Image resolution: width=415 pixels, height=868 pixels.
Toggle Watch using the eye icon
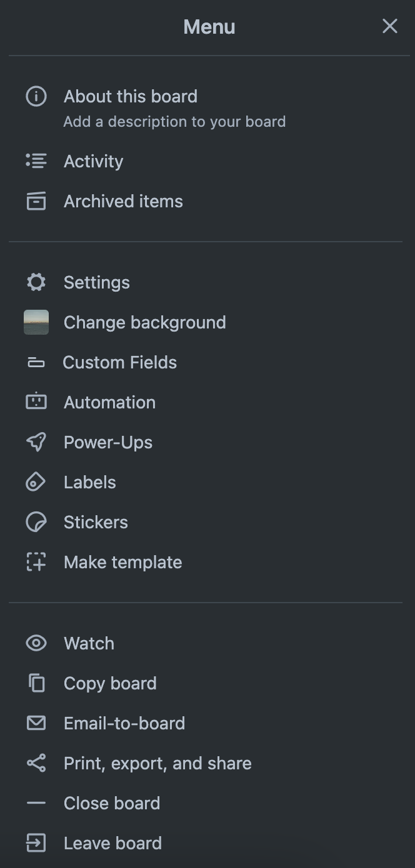[36, 643]
